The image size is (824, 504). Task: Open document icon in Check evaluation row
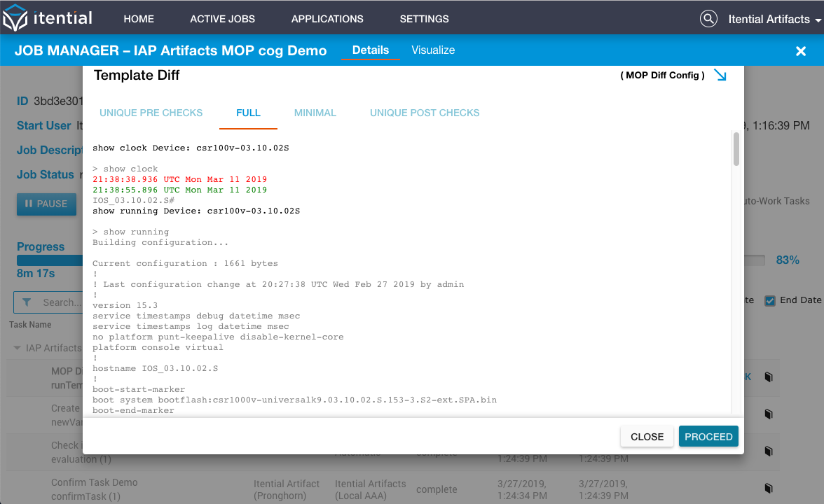point(768,451)
